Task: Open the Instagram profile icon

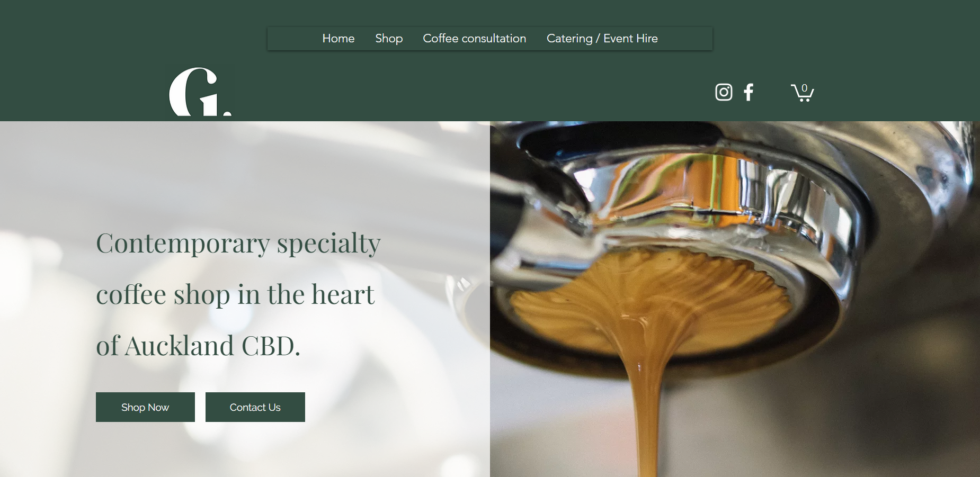Action: (724, 92)
